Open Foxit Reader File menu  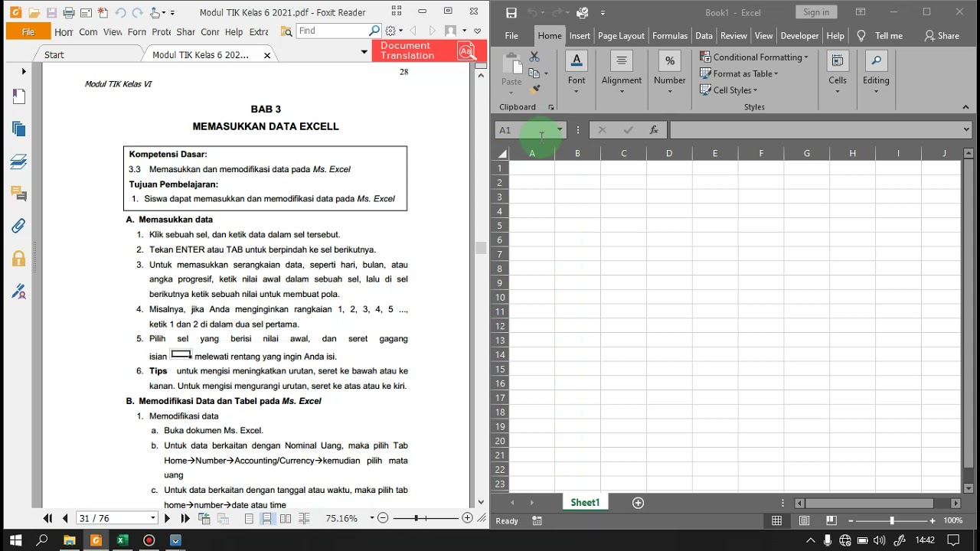click(28, 31)
